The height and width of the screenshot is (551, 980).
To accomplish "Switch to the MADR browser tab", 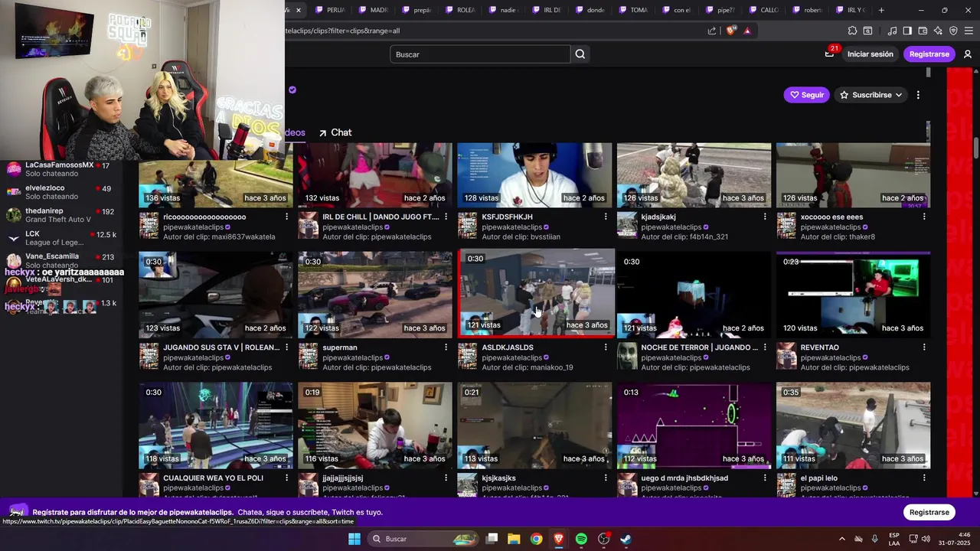I will [x=373, y=10].
